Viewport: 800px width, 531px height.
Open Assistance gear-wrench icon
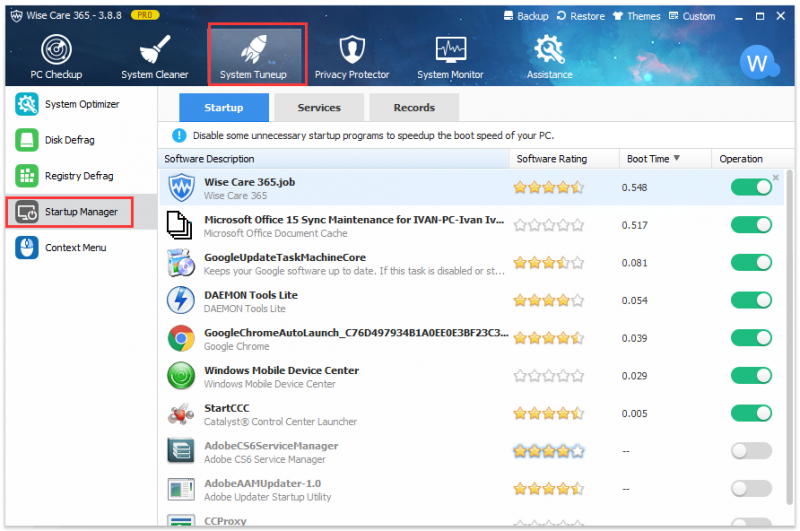(549, 49)
